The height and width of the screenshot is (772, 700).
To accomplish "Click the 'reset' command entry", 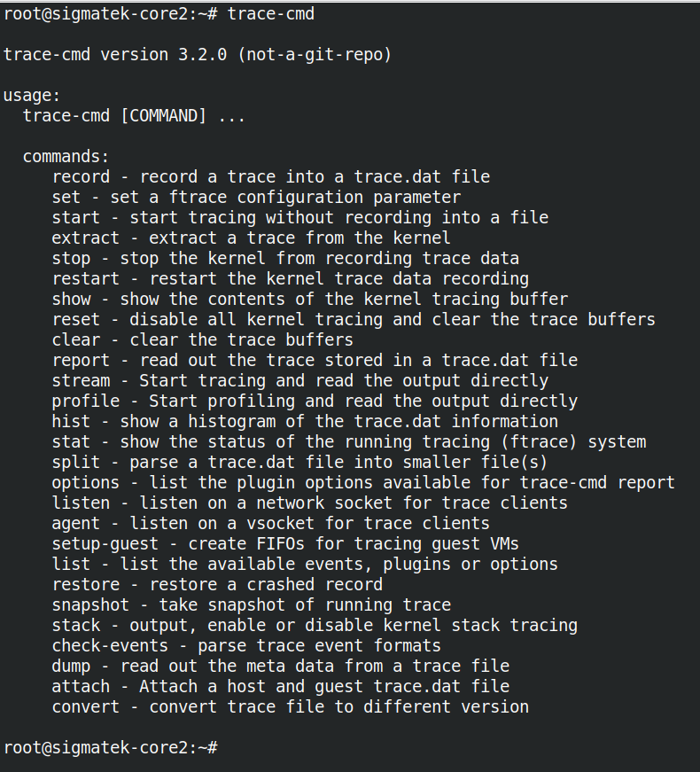I will coord(76,319).
